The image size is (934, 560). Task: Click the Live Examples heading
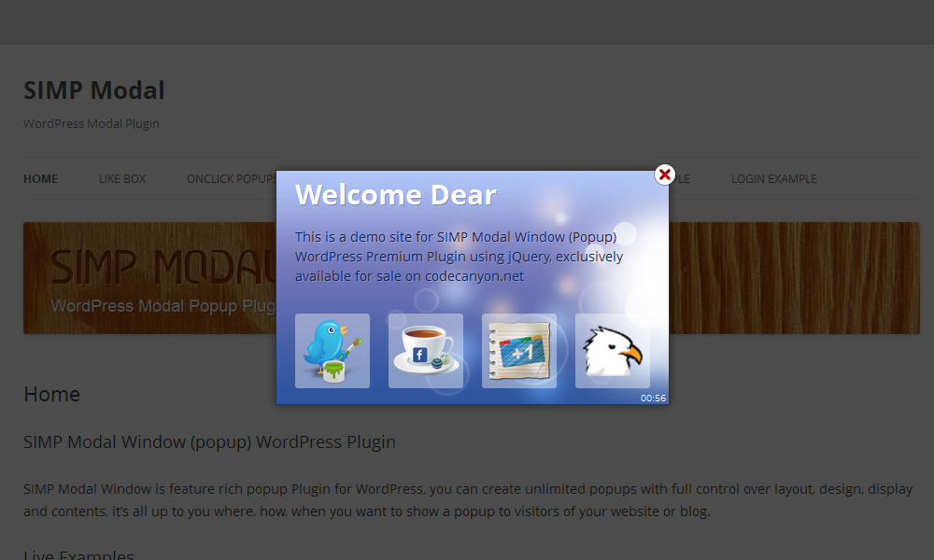78,554
